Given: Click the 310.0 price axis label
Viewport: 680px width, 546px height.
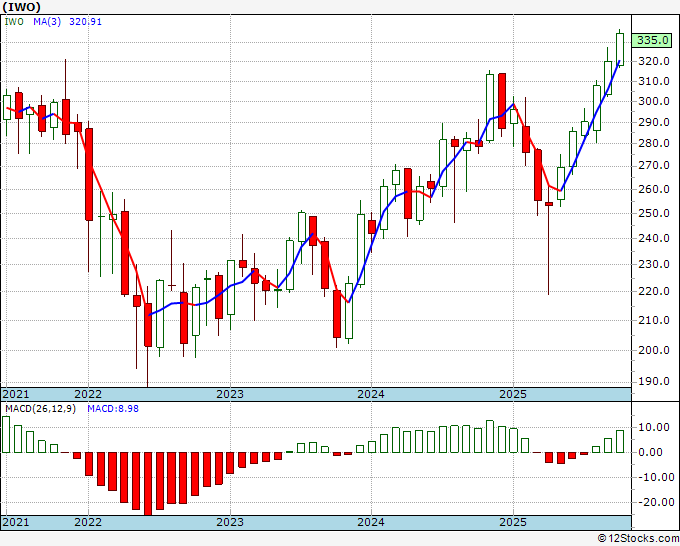Looking at the screenshot, I should [x=654, y=81].
